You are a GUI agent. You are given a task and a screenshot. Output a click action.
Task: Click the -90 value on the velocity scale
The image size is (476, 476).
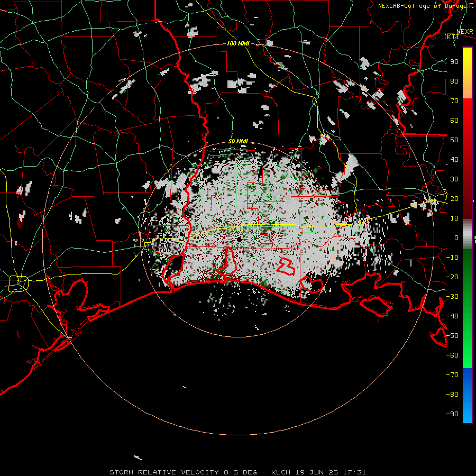pos(452,414)
